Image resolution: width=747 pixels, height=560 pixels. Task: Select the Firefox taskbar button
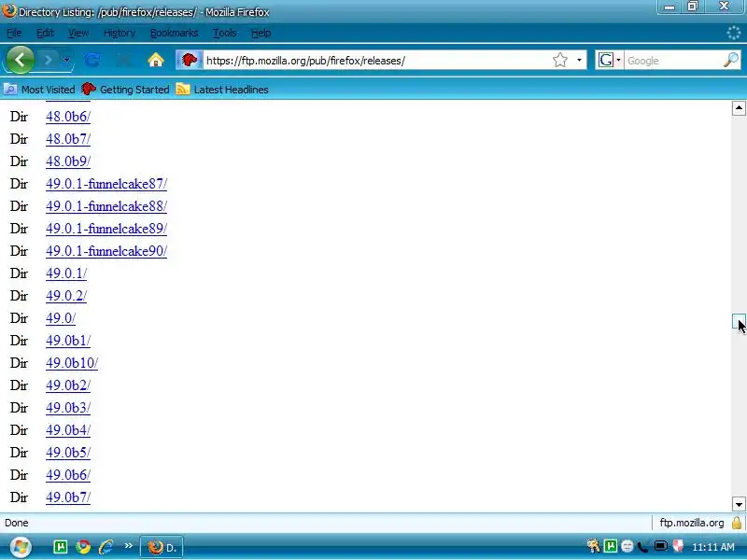coord(162,548)
